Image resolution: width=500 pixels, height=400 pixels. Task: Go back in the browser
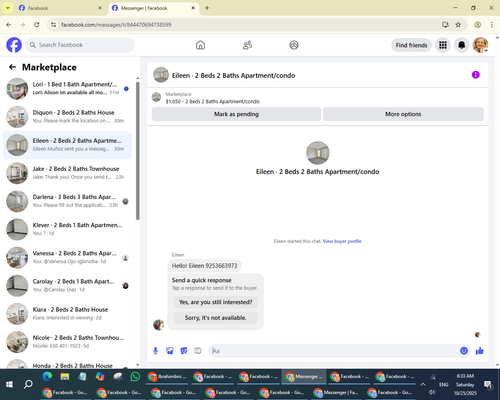[x=9, y=25]
